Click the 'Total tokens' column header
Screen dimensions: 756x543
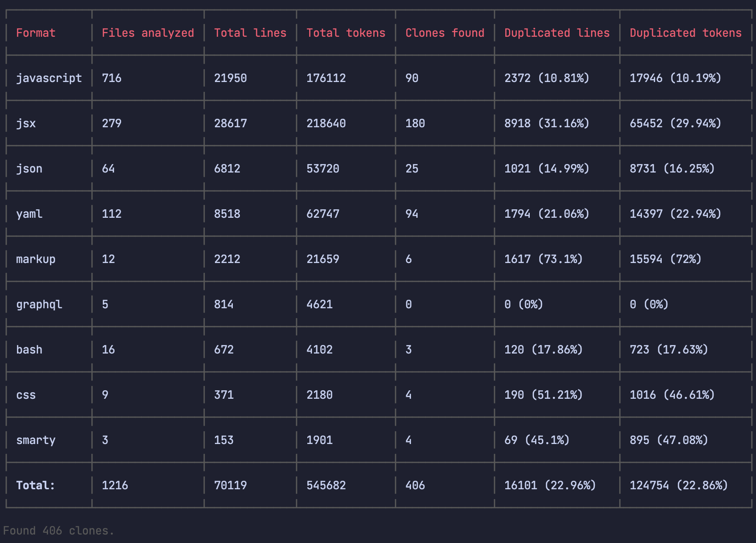pos(346,33)
